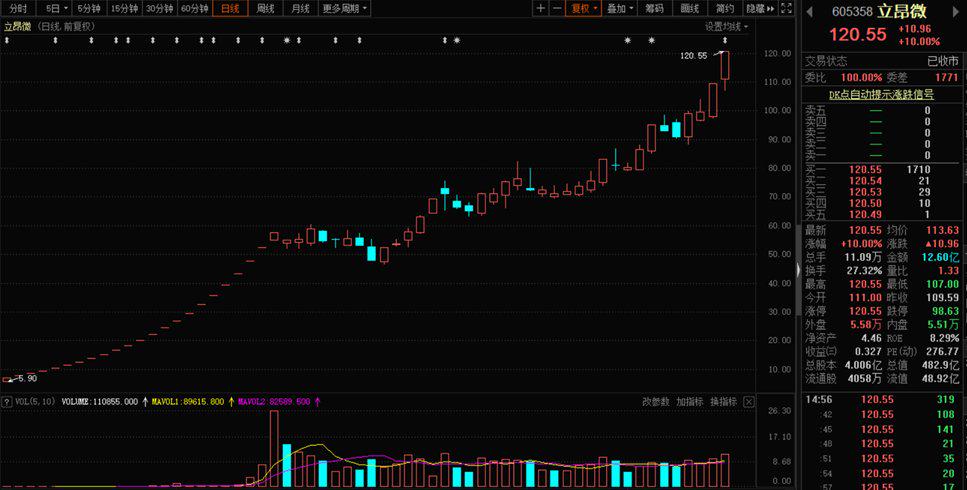
Task: Click 改参数 to modify indicator parameters
Action: (655, 402)
